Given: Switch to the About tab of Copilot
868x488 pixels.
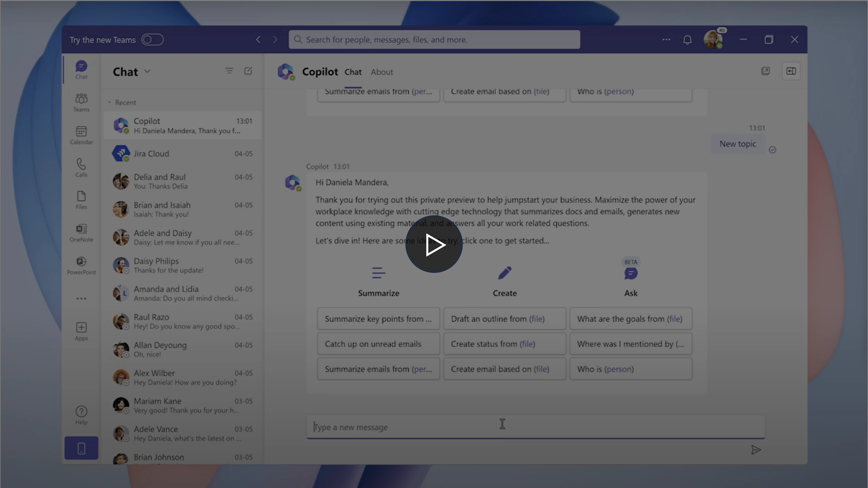Looking at the screenshot, I should tap(382, 72).
